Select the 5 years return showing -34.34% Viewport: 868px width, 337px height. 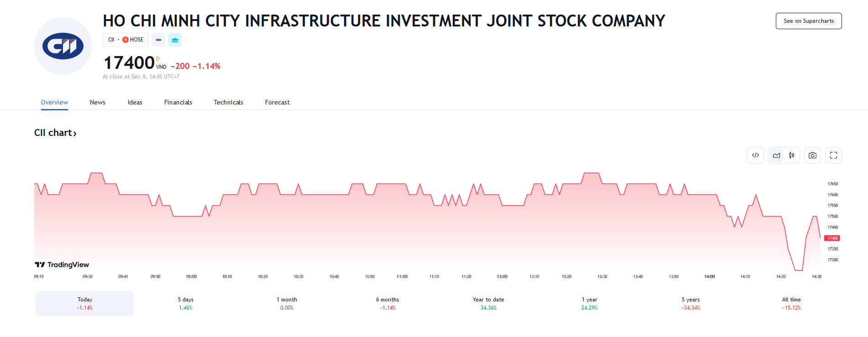pos(690,303)
